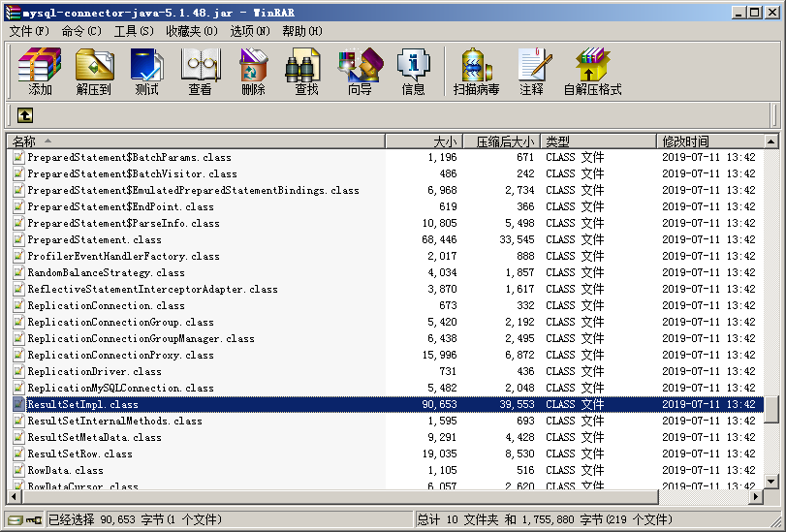The height and width of the screenshot is (532, 786).
Task: Click size value 68,446
Action: click(x=439, y=239)
